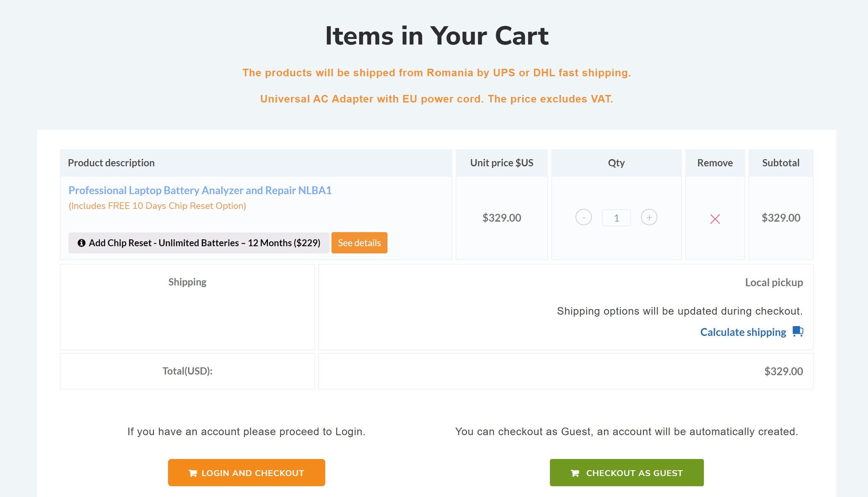Open the Calculate shipping link
This screenshot has width=868, height=497.
(x=743, y=332)
